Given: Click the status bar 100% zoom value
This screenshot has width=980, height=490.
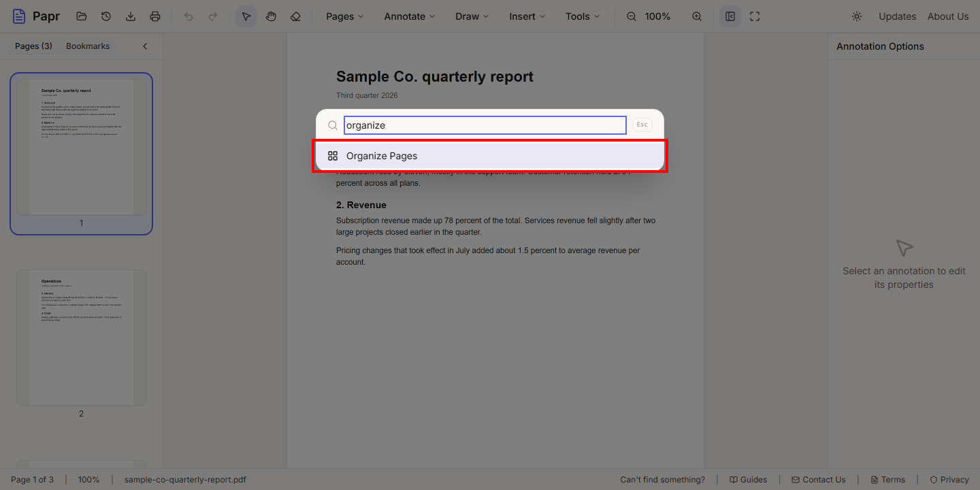Looking at the screenshot, I should [88, 480].
